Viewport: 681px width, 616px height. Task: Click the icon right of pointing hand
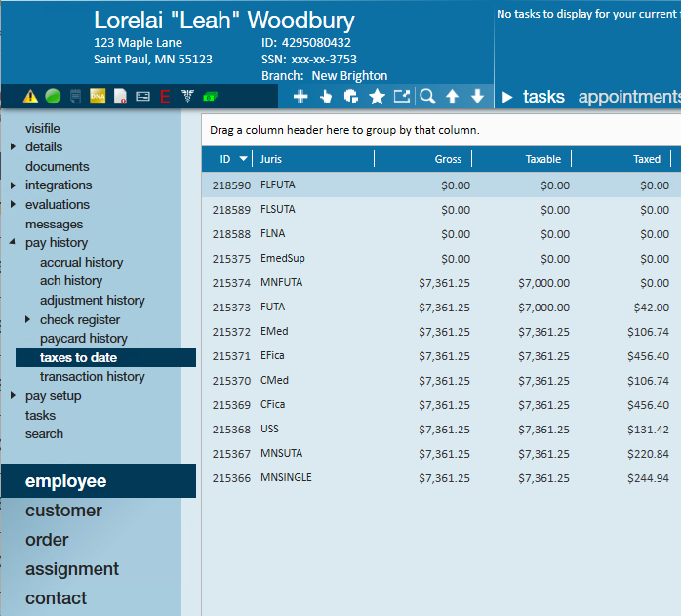tap(351, 96)
